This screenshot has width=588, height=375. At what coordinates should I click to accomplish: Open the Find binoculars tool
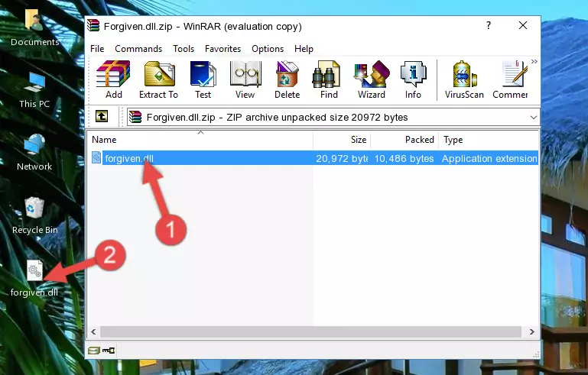pyautogui.click(x=329, y=79)
